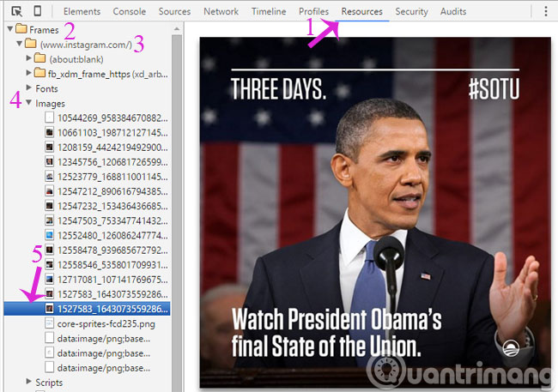Select the Fonts category label
This screenshot has width=558, height=392.
pos(46,88)
